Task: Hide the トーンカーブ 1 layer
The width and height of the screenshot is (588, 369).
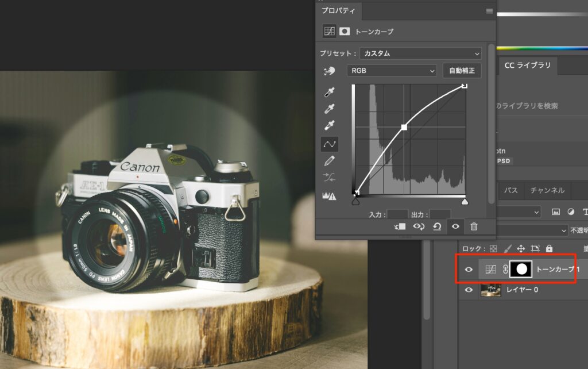Action: (x=469, y=268)
